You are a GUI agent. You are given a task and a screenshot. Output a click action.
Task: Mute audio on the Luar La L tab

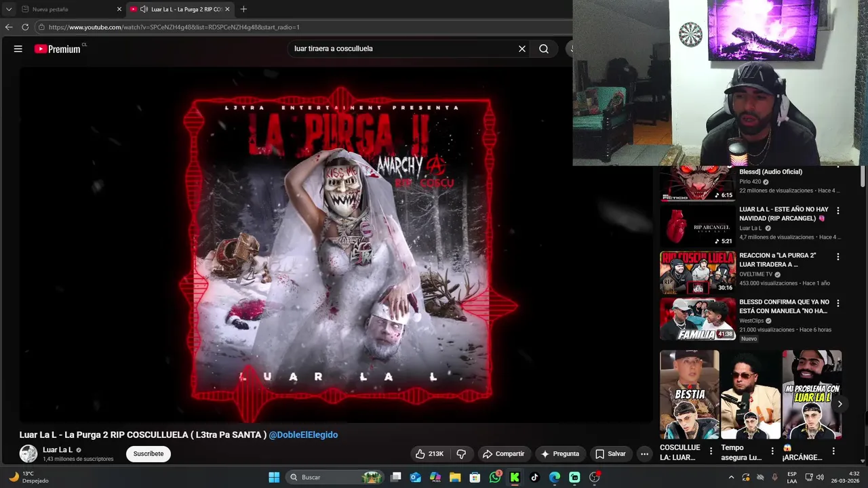coord(144,9)
